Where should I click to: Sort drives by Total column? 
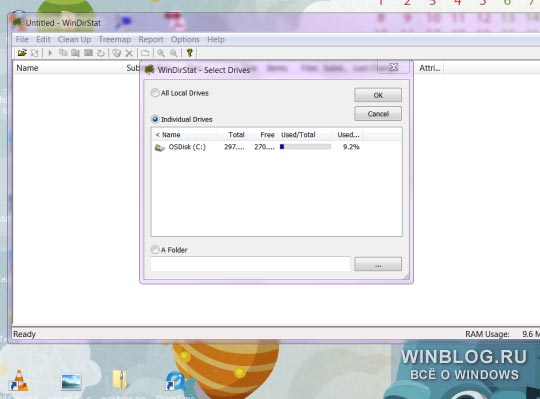coord(232,135)
